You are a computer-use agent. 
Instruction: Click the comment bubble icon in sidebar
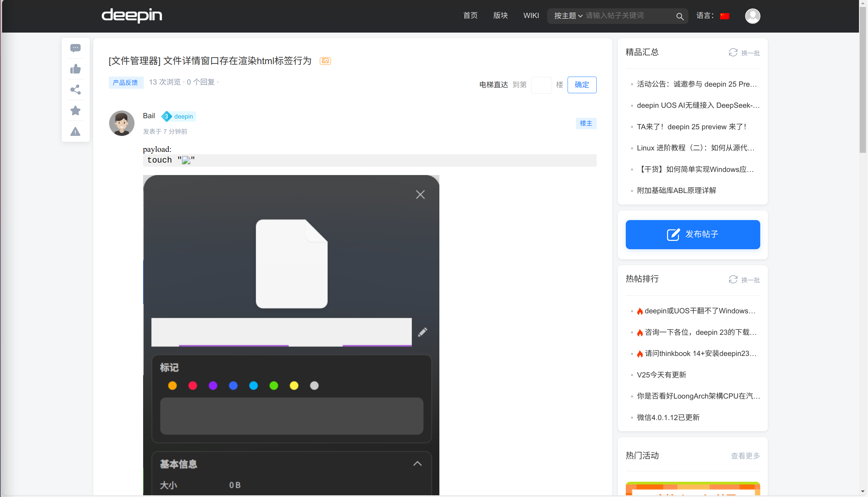[75, 48]
